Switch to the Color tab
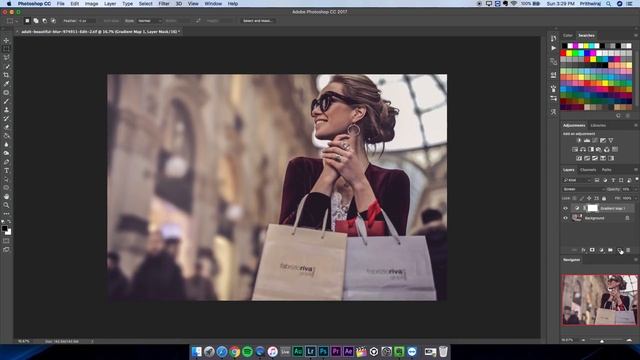The width and height of the screenshot is (640, 360). coord(568,36)
